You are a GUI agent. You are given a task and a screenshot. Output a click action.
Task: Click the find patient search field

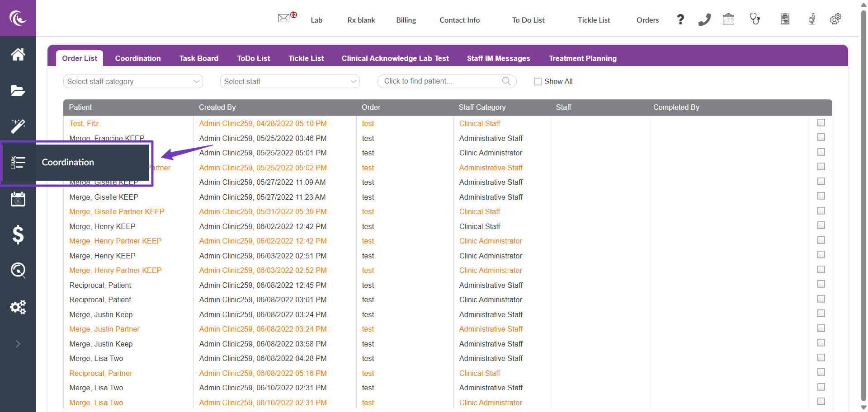point(441,81)
